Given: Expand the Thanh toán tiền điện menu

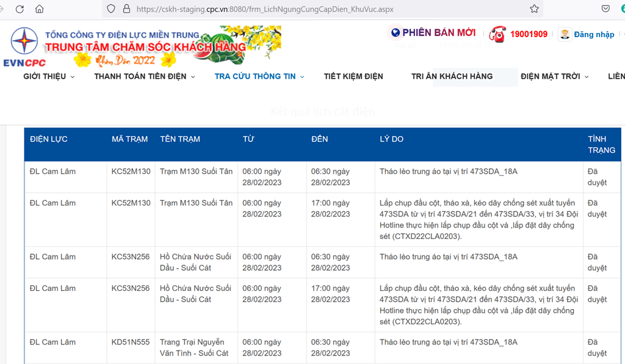Looking at the screenshot, I should coord(145,76).
